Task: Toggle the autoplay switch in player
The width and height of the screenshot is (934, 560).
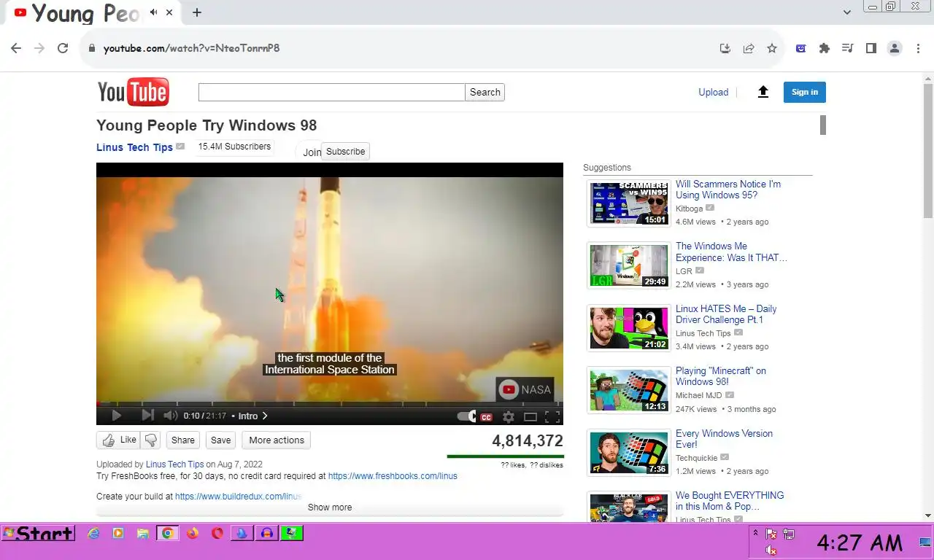Action: pyautogui.click(x=466, y=416)
